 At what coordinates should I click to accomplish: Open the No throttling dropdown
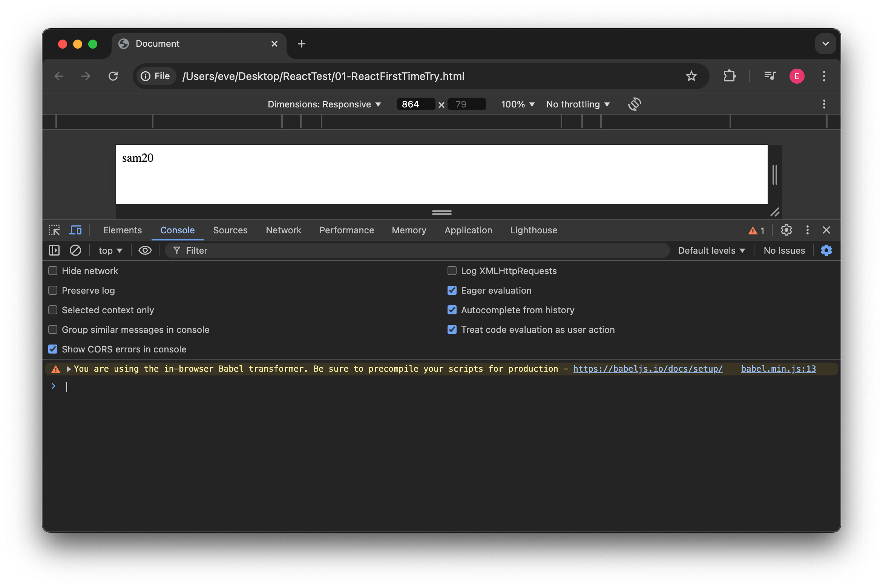578,104
